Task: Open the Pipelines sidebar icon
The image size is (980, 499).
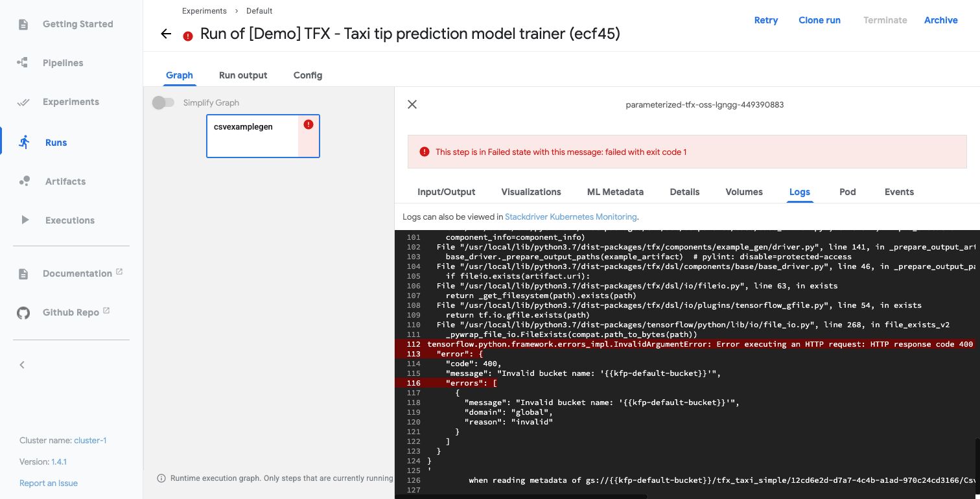Action: point(23,63)
